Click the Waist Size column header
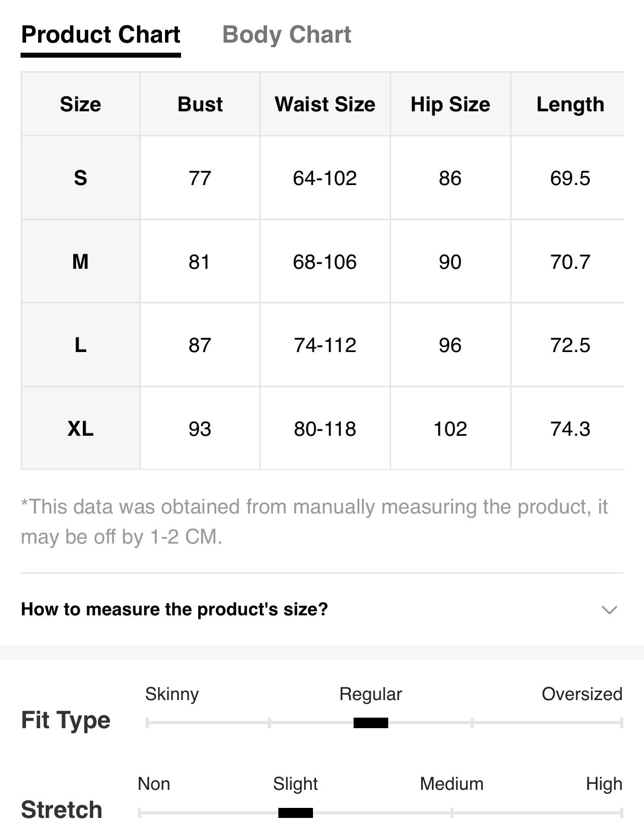 325,104
